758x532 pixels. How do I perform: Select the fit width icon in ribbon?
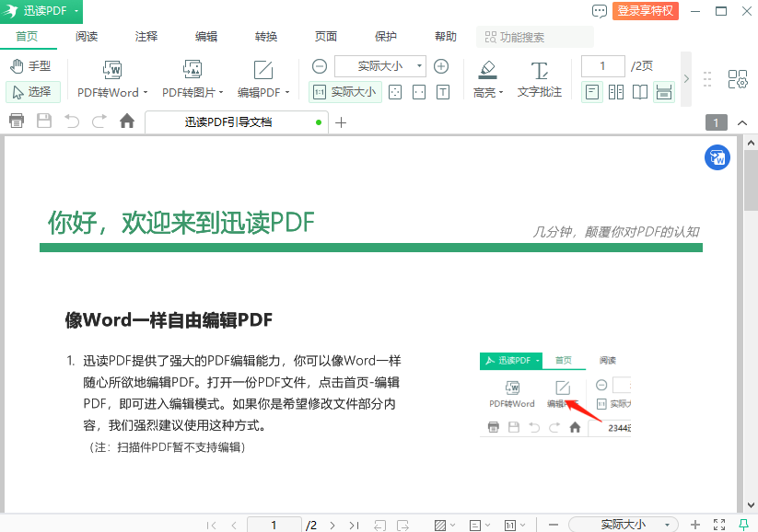click(x=419, y=92)
